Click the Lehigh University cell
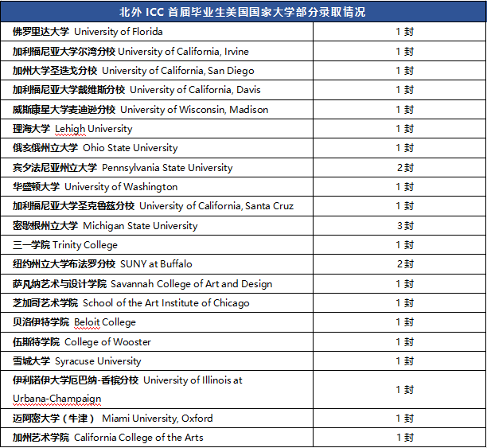Image resolution: width=487 pixels, height=448 pixels. (157, 129)
